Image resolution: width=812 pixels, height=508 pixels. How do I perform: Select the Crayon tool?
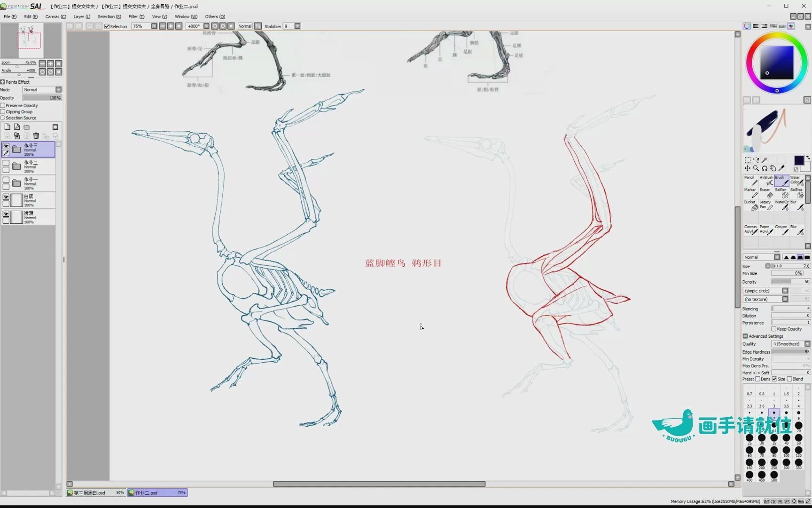(782, 230)
